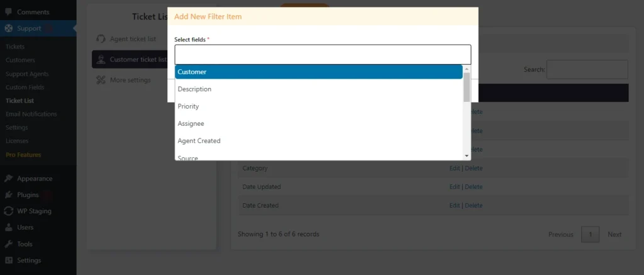The width and height of the screenshot is (644, 275).
Task: Click the Date Updated cell in table
Action: point(262,187)
